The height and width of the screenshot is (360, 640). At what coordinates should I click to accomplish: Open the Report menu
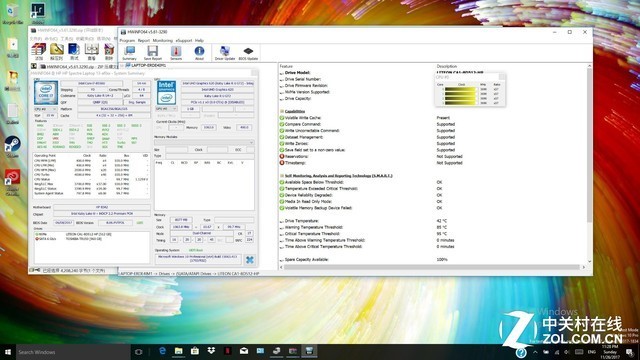pos(144,40)
